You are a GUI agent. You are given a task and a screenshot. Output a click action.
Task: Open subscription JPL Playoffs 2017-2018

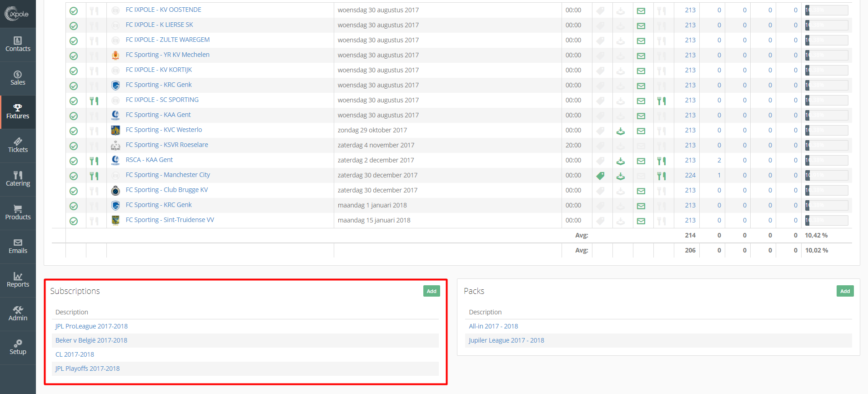pyautogui.click(x=87, y=369)
